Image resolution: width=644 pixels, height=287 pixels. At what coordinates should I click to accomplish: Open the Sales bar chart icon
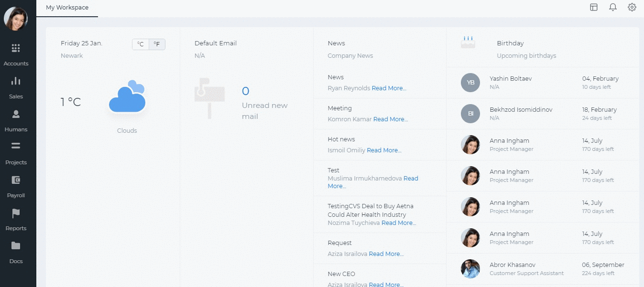(16, 81)
